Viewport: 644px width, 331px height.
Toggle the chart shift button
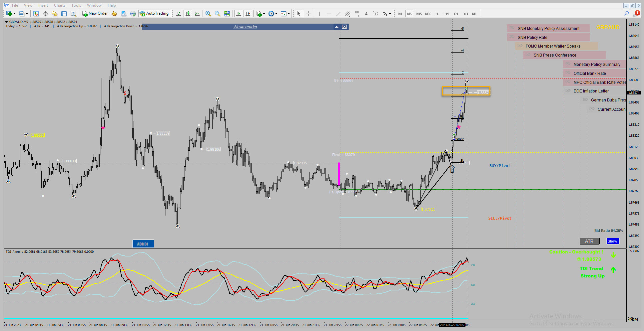(248, 14)
